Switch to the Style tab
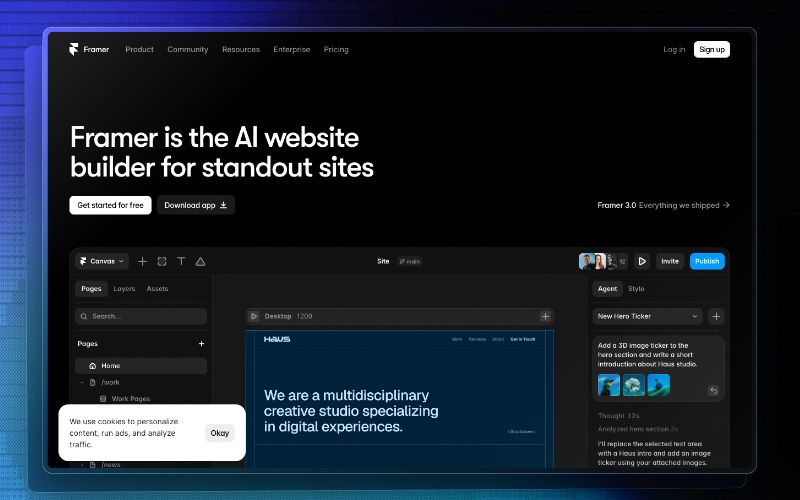This screenshot has width=800, height=500. point(636,289)
